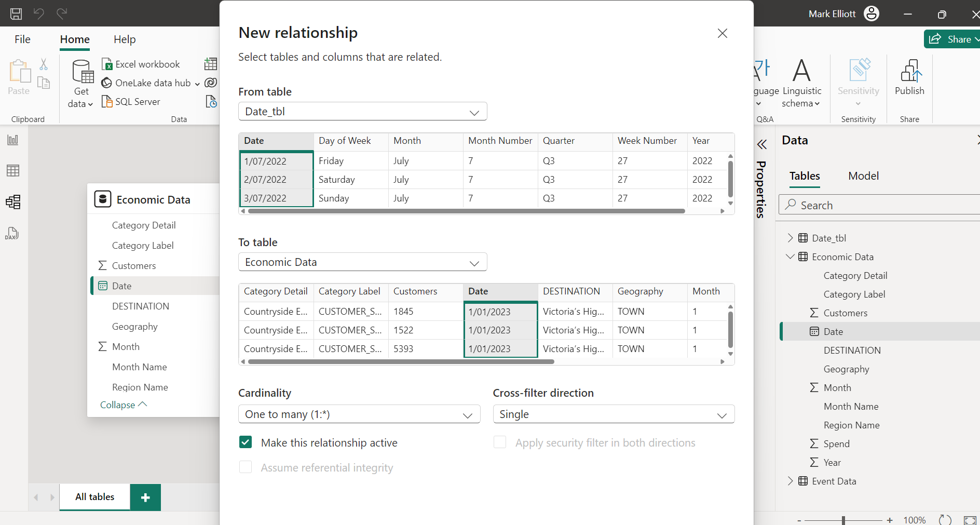Toggle Make this relationship active checkbox
The image size is (980, 525).
pyautogui.click(x=246, y=442)
